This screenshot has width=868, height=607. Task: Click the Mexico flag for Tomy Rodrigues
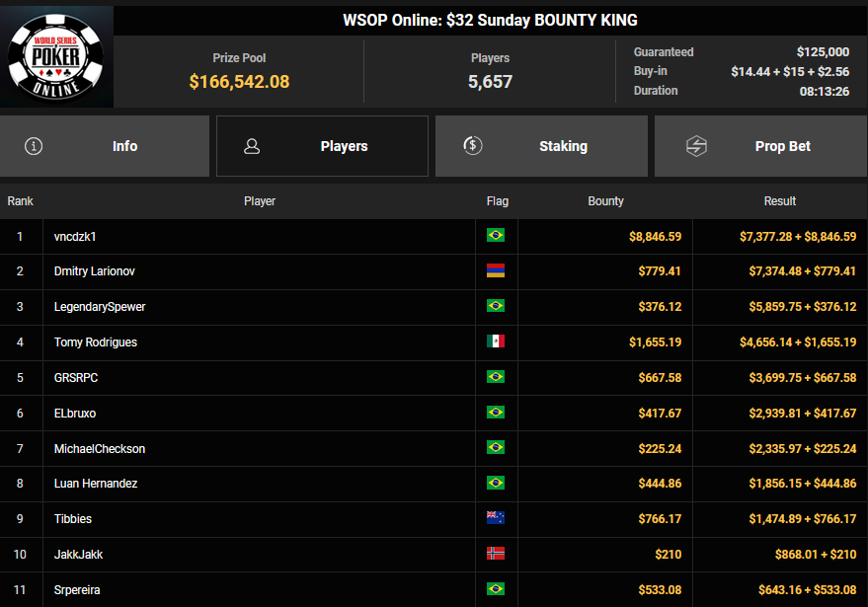[496, 341]
